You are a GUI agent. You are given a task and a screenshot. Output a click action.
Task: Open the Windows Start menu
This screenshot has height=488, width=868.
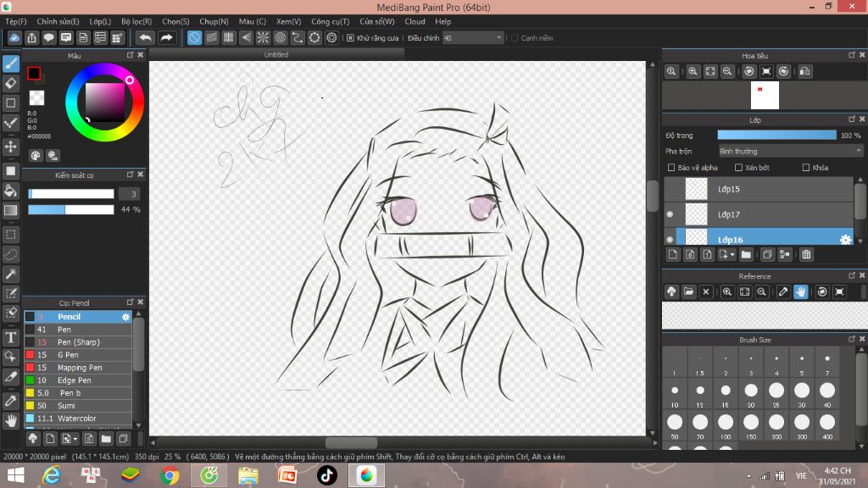(x=15, y=476)
